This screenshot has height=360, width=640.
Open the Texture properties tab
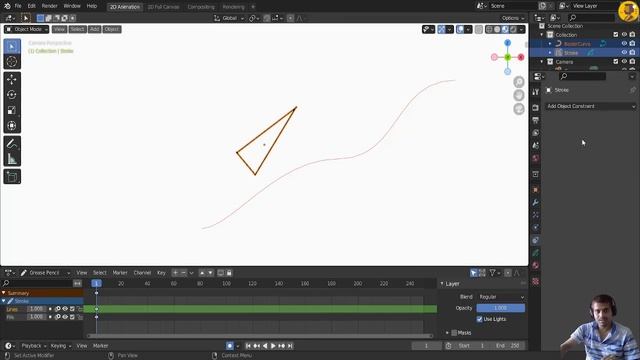pyautogui.click(x=536, y=281)
